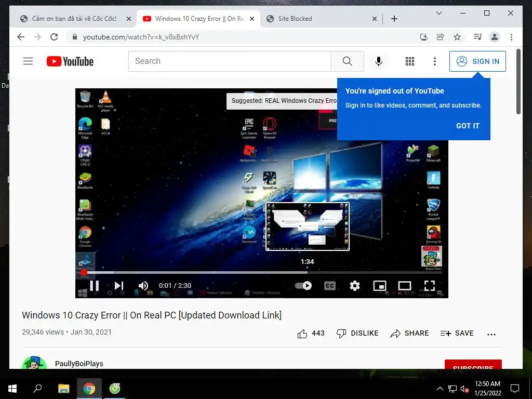
Task: Click the PaullyBoiPlays channel avatar
Action: coord(34,362)
